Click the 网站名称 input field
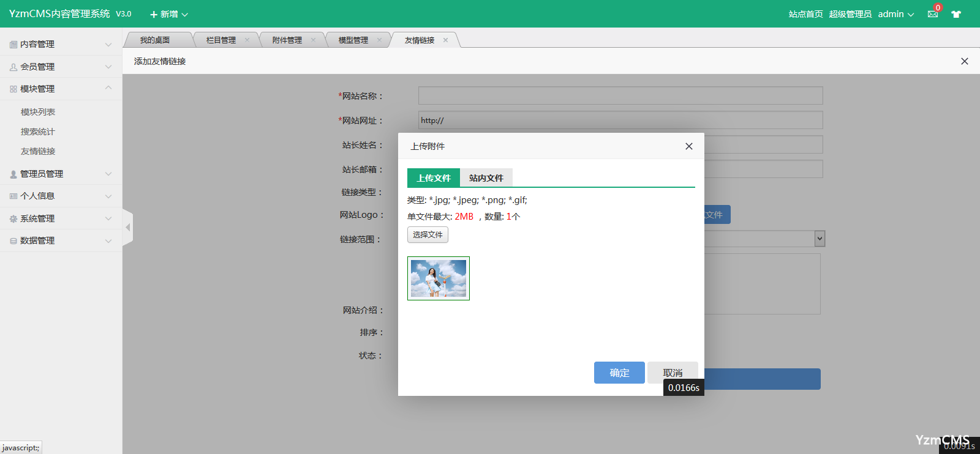This screenshot has width=980, height=454. pos(620,95)
